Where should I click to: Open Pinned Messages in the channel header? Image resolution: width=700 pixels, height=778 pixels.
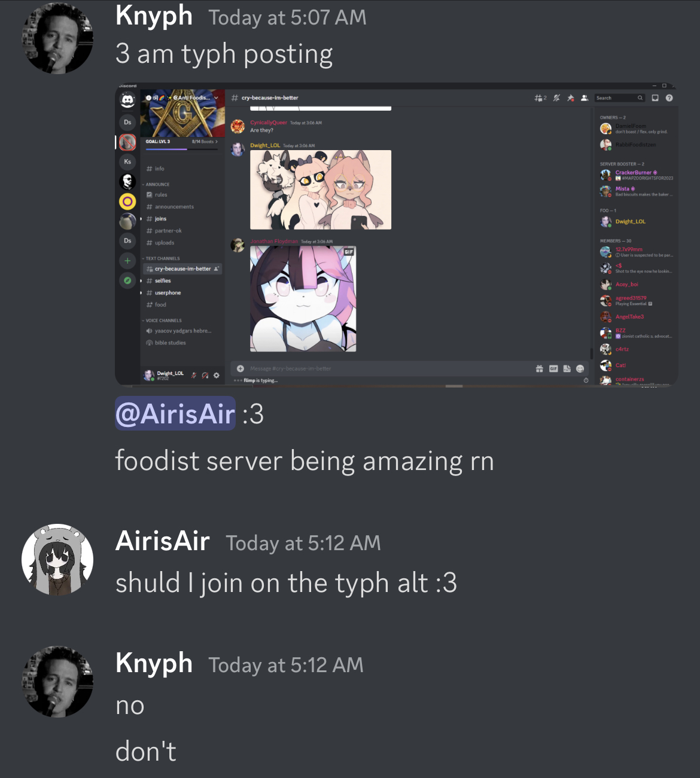click(571, 98)
